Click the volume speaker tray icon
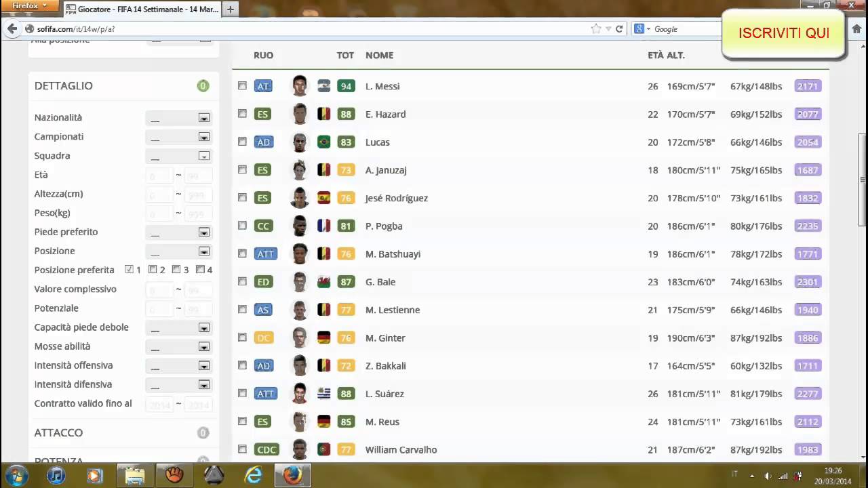 pos(768,476)
